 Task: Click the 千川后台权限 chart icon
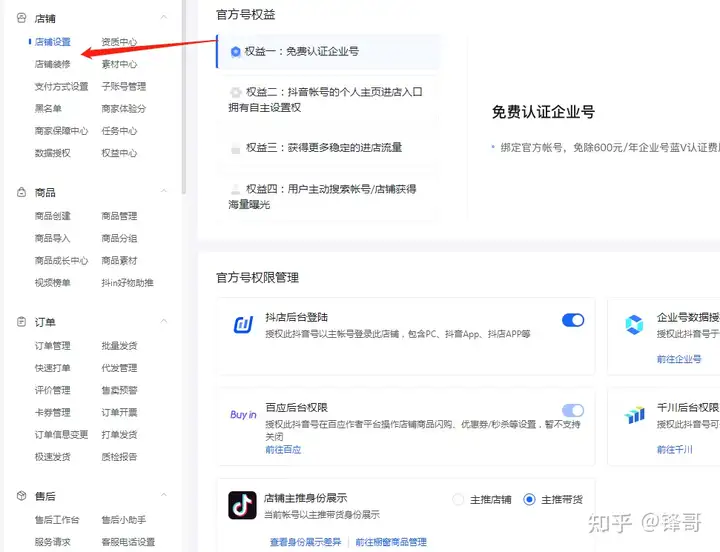tap(635, 415)
